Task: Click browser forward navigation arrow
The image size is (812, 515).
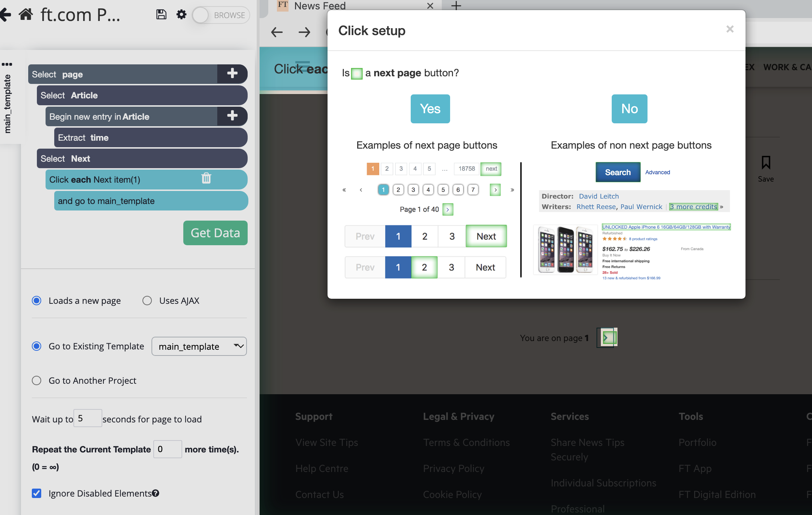Action: (304, 32)
